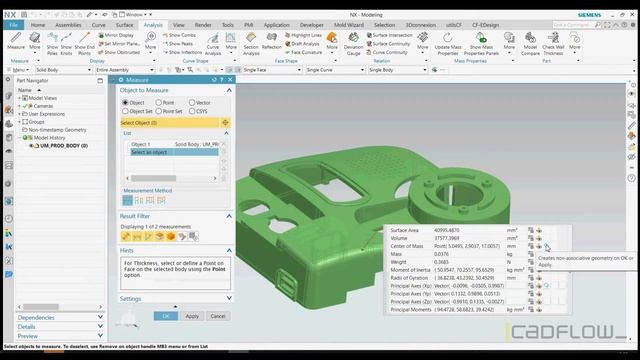Click Apply in Measure dialog
Screen dimensions: 640x360
pyautogui.click(x=192, y=316)
